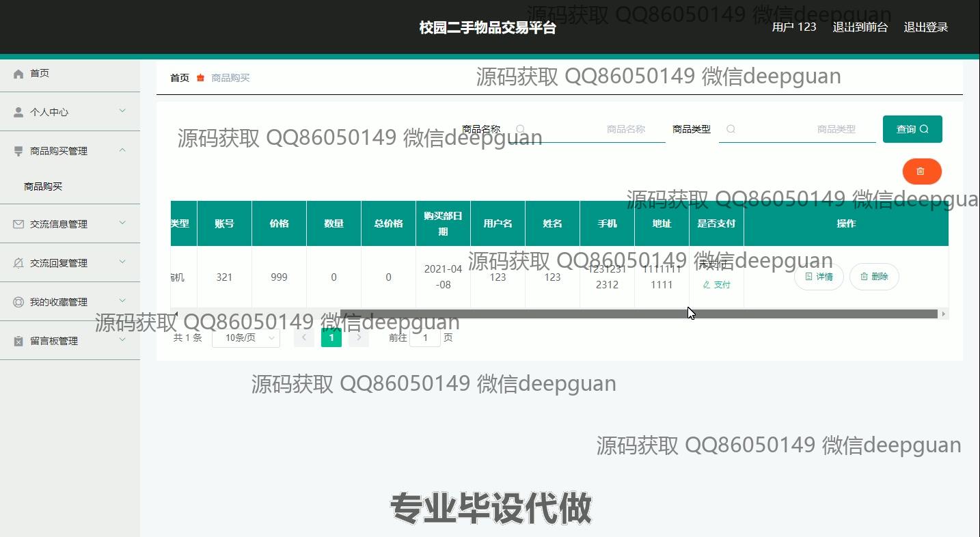Click the 我的收藏管理 sidebar icon

18,302
